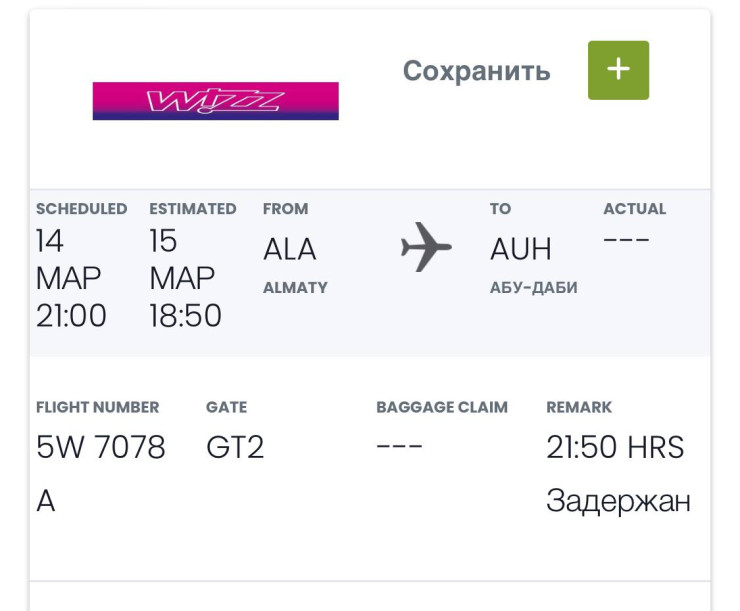Image resolution: width=740 pixels, height=611 pixels.
Task: Click the BAGGAGE CLAIM label
Action: tap(442, 407)
